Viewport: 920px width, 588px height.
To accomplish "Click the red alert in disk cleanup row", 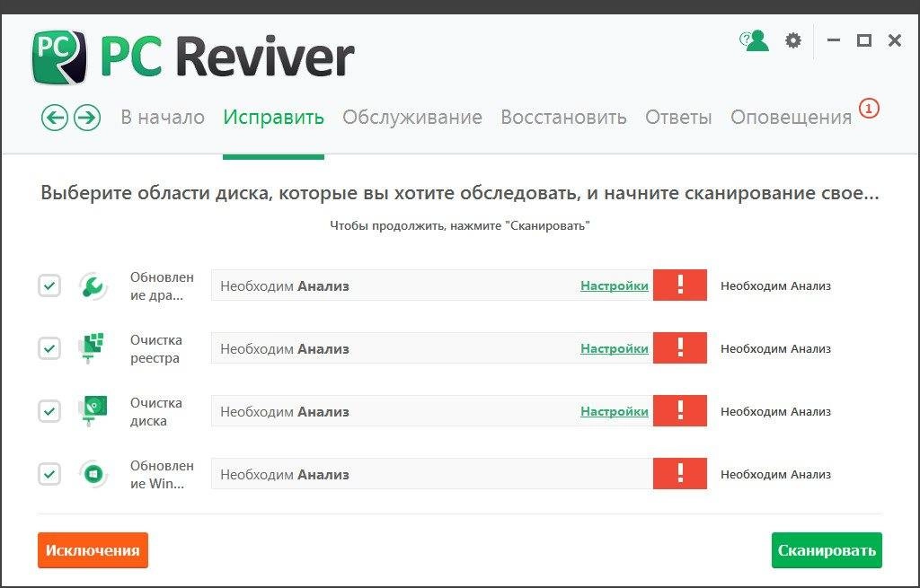I will (680, 411).
